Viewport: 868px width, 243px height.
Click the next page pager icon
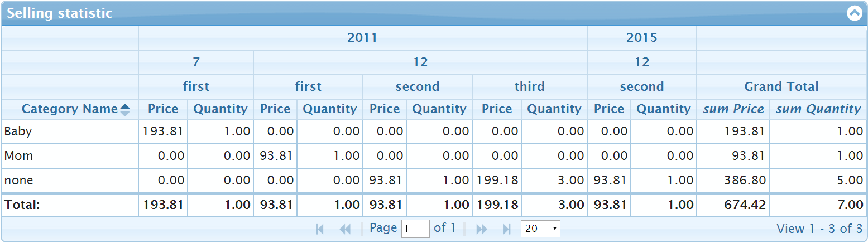481,229
